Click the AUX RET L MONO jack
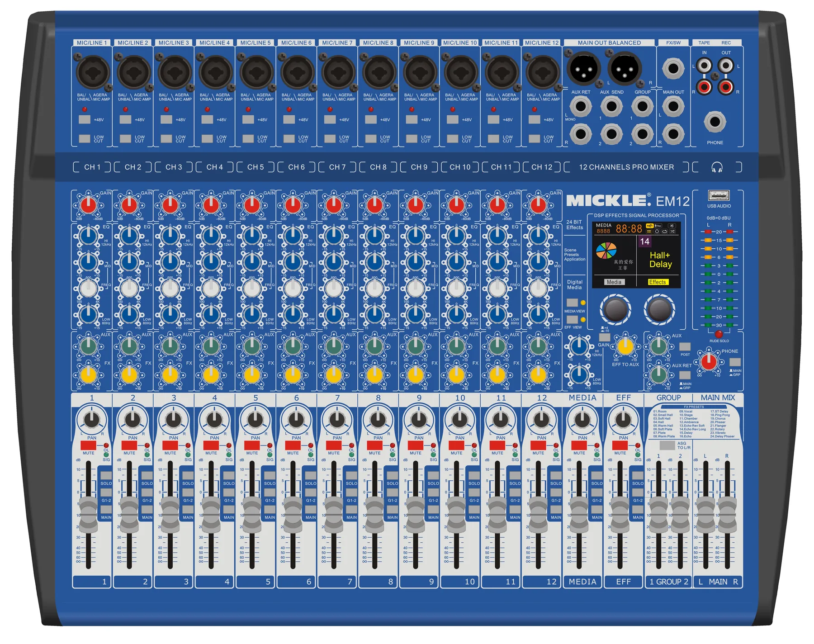Image resolution: width=814 pixels, height=644 pixels. 580,107
